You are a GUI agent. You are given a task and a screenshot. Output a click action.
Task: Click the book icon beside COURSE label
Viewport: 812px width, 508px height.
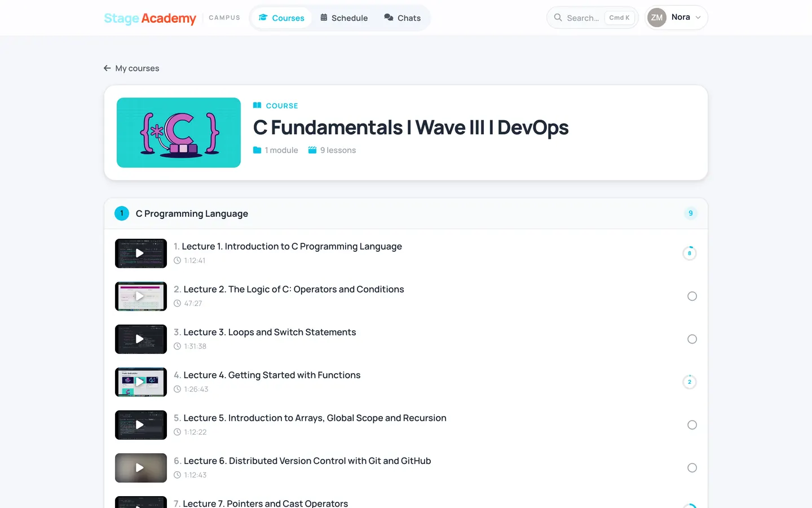pyautogui.click(x=257, y=106)
